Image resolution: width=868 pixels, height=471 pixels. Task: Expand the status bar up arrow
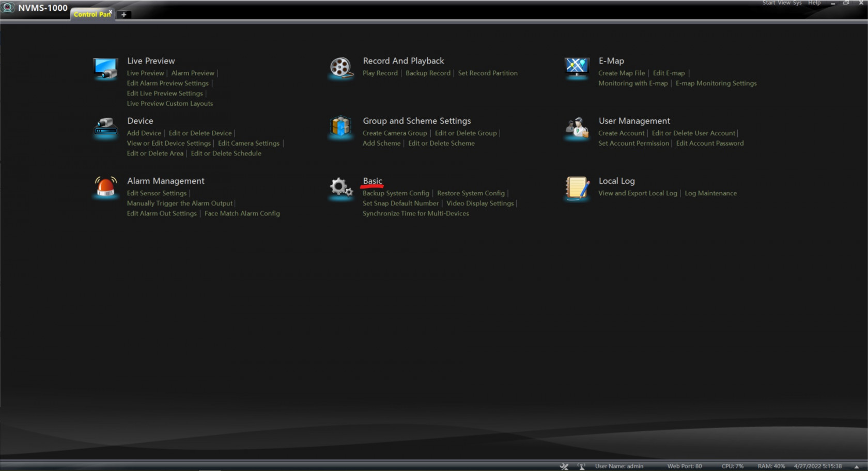coord(857,466)
